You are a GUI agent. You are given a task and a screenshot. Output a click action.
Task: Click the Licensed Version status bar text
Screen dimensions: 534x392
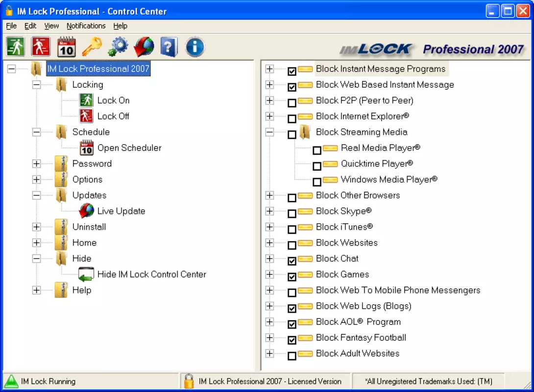coord(270,381)
